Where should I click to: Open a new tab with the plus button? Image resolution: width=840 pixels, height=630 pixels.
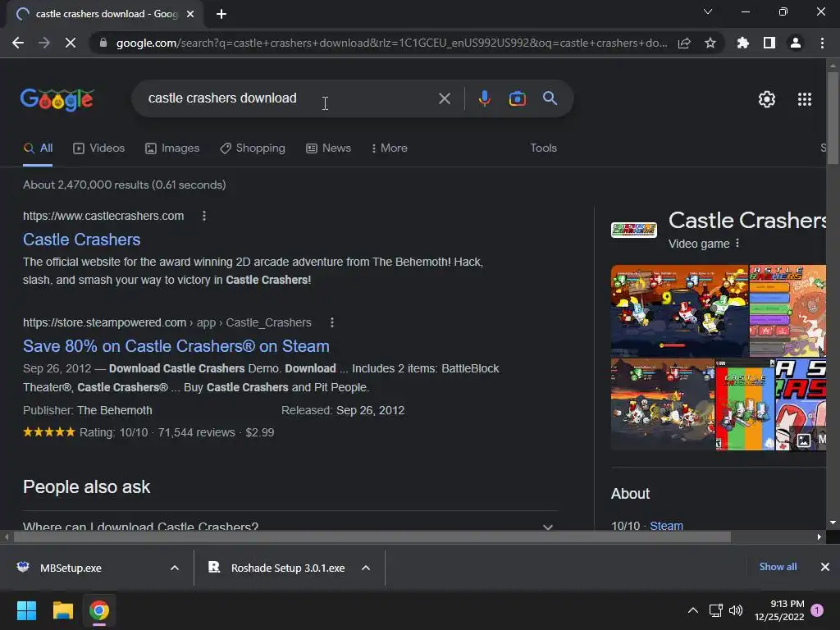click(221, 14)
